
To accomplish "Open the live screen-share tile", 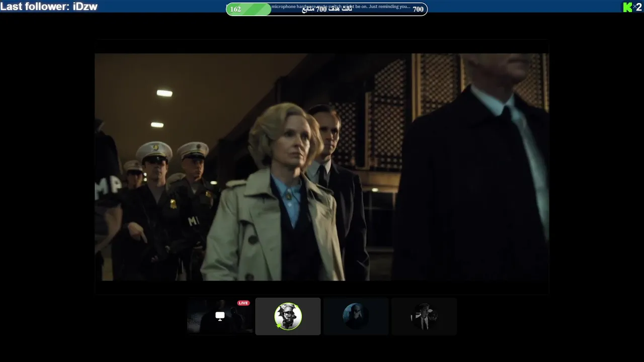I will tap(220, 316).
